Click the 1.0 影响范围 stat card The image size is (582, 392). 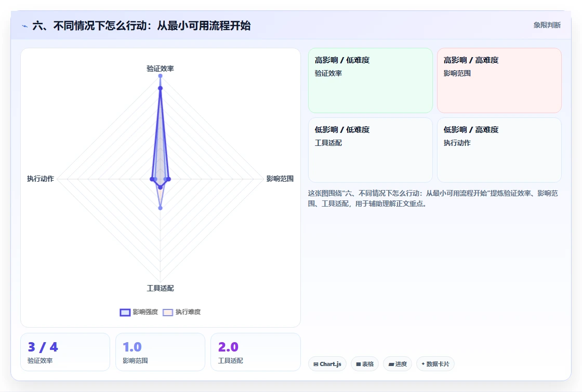coord(161,352)
